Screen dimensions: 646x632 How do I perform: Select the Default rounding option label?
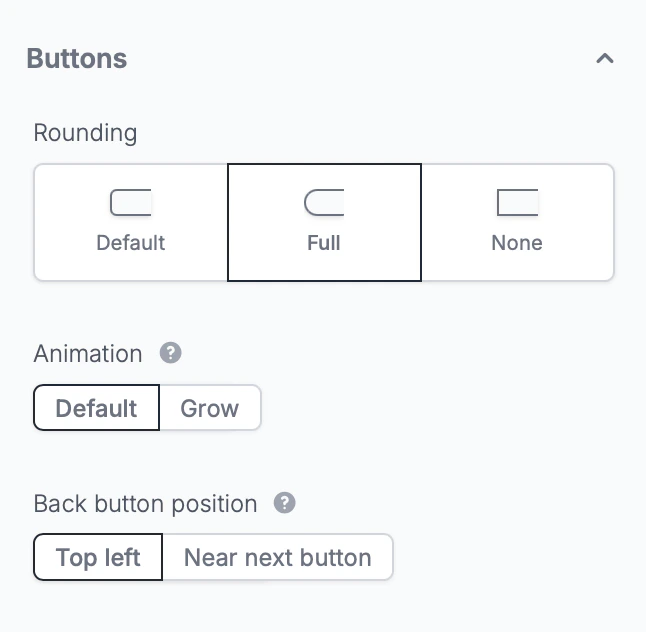click(130, 243)
